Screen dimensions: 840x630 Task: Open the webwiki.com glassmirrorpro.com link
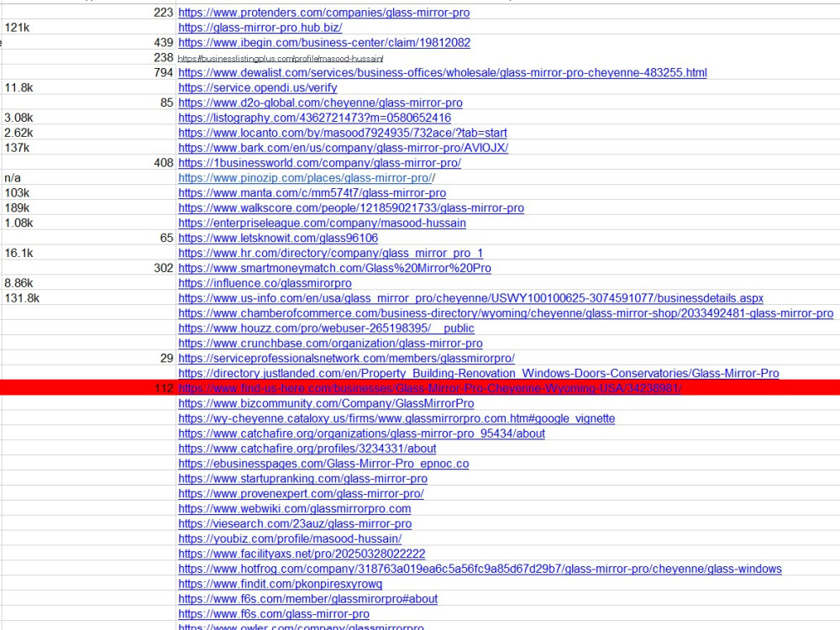pyautogui.click(x=295, y=507)
